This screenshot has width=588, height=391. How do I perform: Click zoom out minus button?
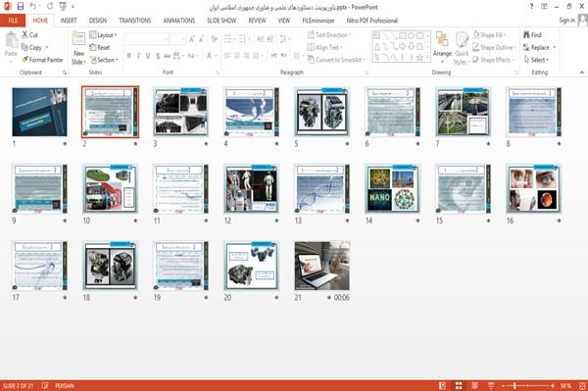coord(504,385)
